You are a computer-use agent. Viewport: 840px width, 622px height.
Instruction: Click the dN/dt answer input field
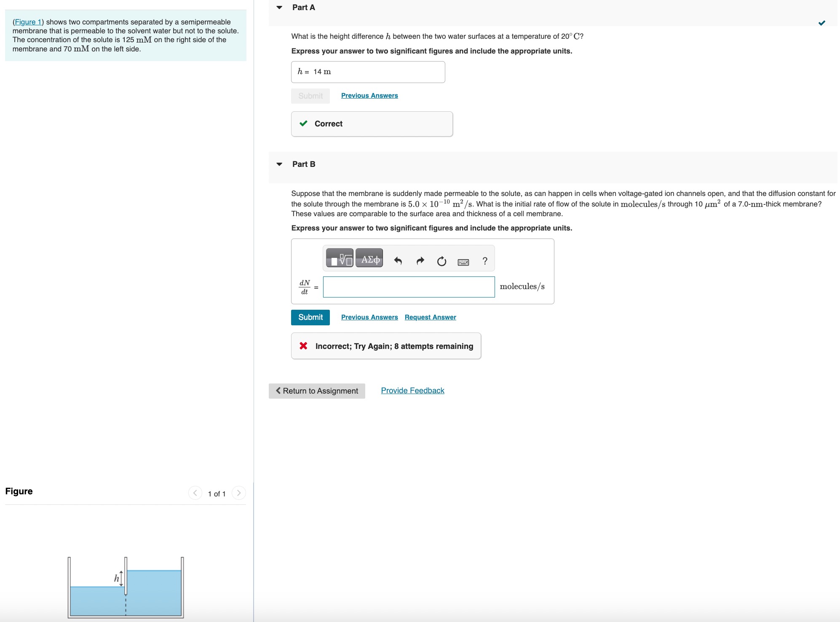pyautogui.click(x=409, y=287)
